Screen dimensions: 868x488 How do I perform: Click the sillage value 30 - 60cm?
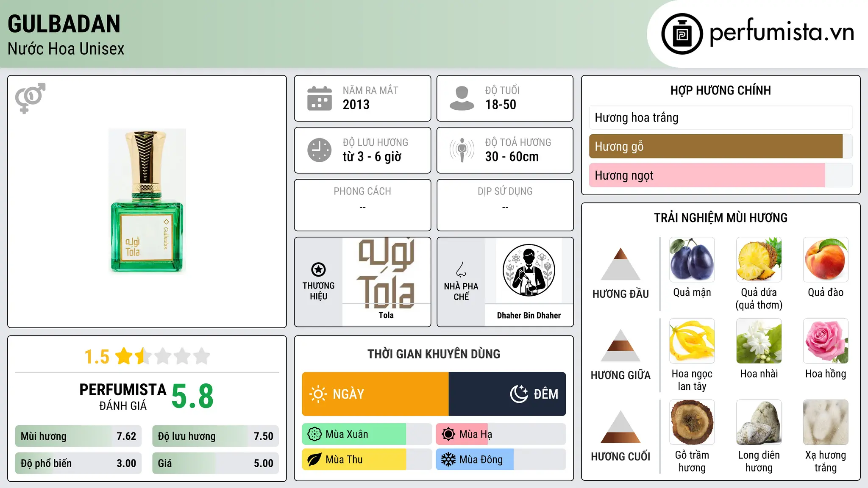512,157
